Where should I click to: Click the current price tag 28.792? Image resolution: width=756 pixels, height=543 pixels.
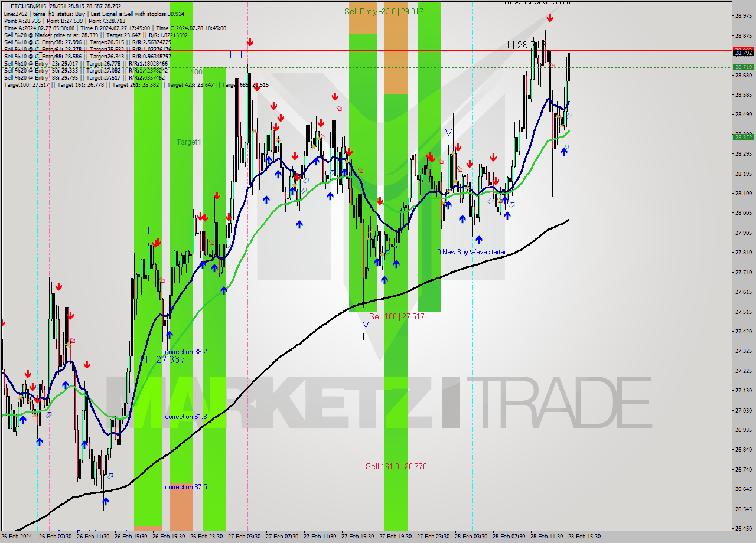pos(743,53)
